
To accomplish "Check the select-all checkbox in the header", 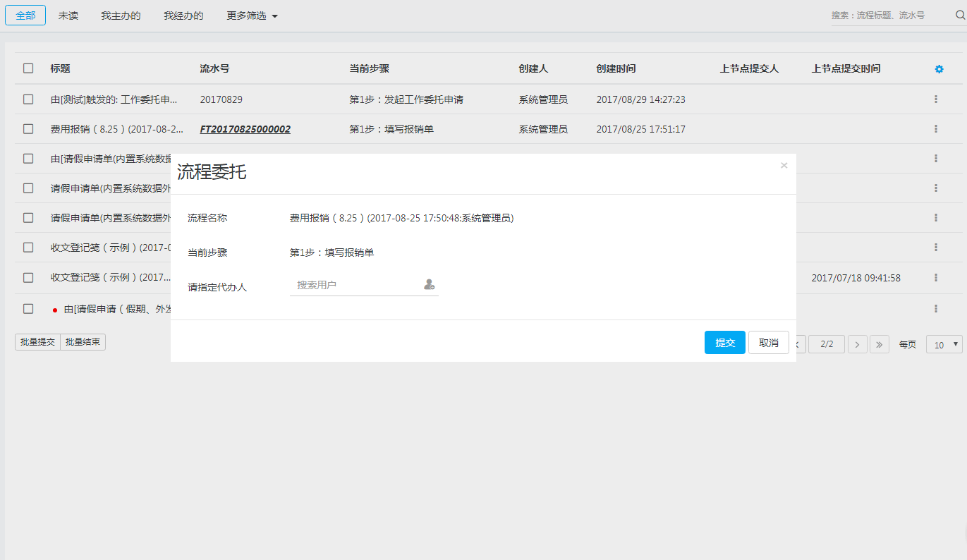I will pos(28,68).
